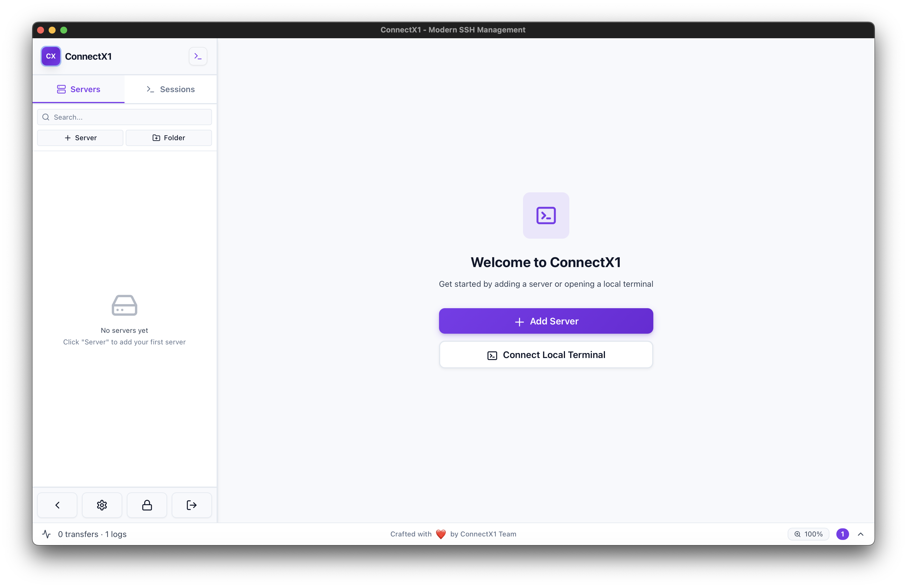Collapse the sidebar using the back arrow icon
907x588 pixels.
coord(57,505)
